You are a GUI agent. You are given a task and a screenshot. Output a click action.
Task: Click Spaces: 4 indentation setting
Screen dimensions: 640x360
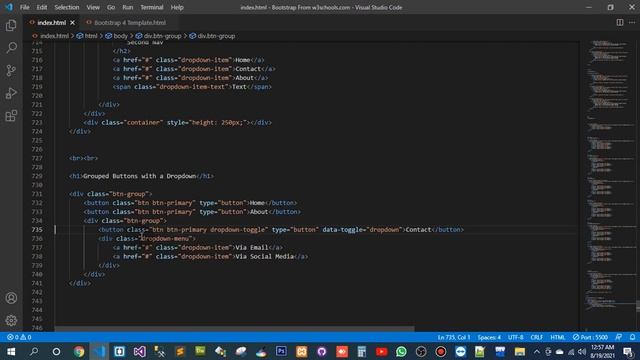click(x=489, y=337)
